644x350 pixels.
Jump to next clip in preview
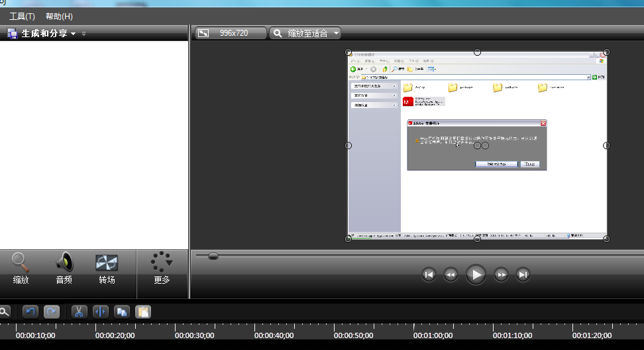[523, 274]
